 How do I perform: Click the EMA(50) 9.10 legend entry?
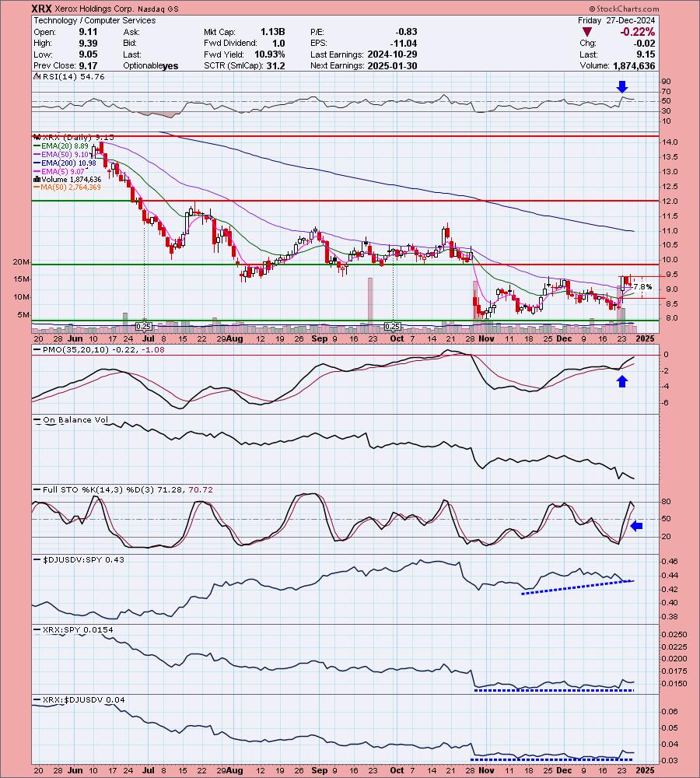[61, 154]
